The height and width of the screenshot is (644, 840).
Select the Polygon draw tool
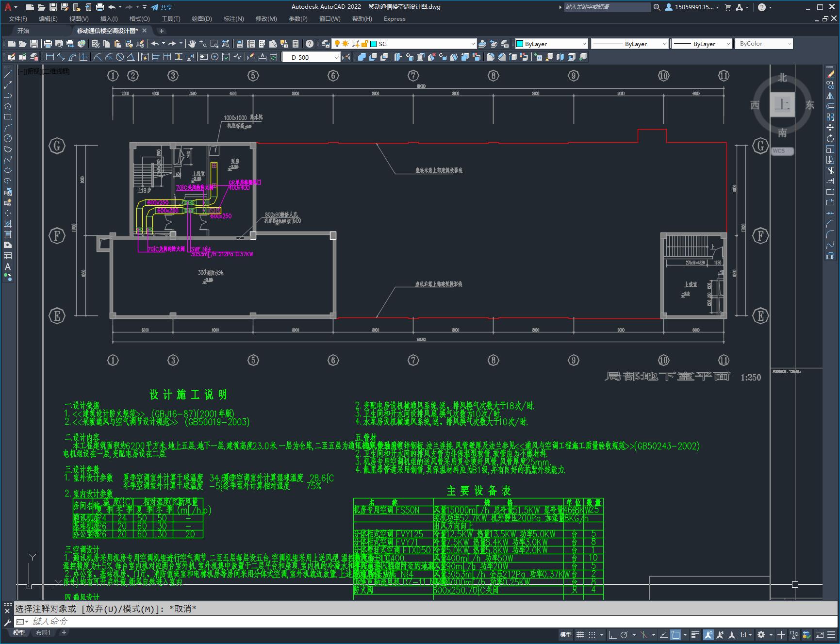coord(8,107)
